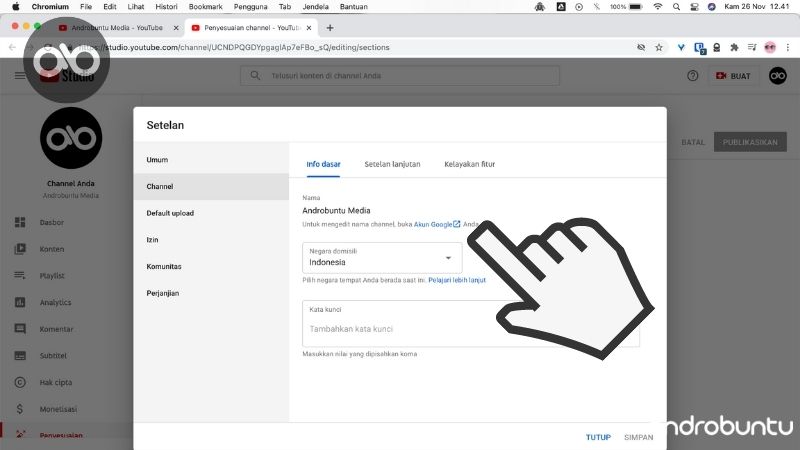Click the Kata kunci input field
The width and height of the screenshot is (800, 450).
[470, 324]
